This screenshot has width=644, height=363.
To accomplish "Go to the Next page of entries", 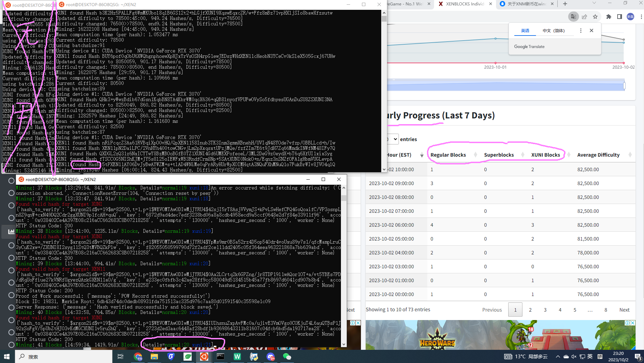I will [624, 310].
